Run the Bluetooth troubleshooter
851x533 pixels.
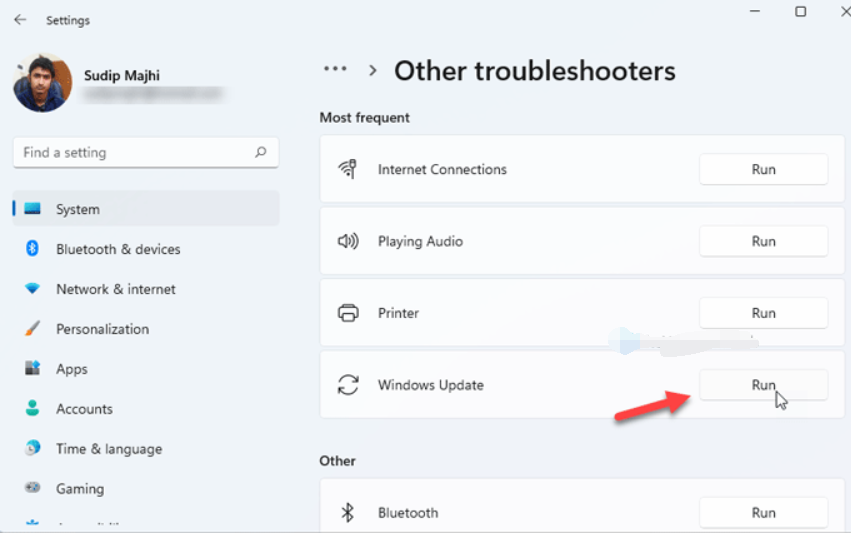(x=763, y=513)
